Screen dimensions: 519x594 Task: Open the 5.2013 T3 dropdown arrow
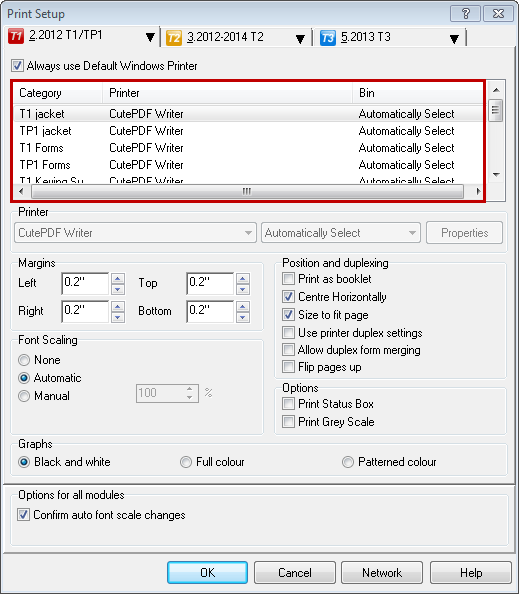coord(454,39)
